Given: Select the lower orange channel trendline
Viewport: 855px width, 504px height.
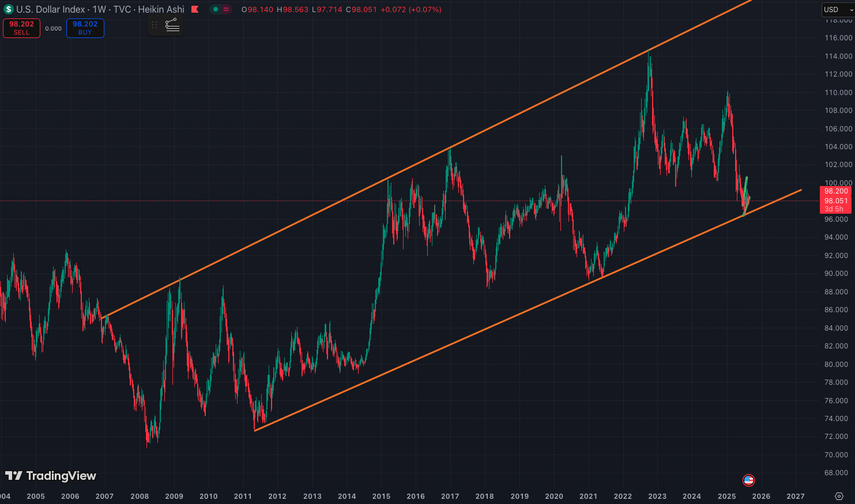Looking at the screenshot, I should pyautogui.click(x=461, y=340).
